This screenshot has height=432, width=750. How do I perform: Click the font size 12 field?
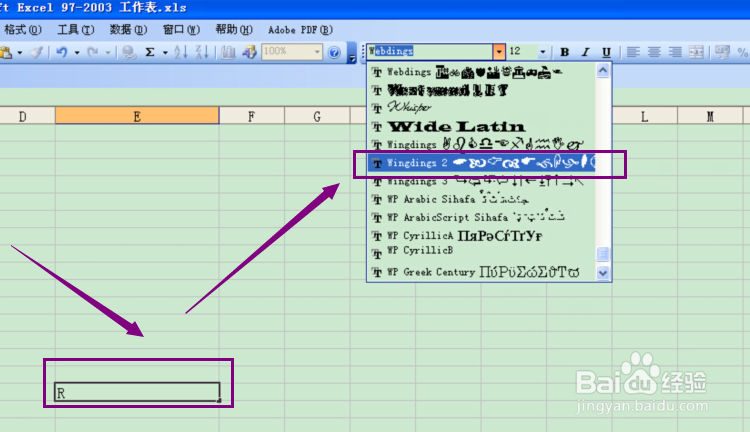(x=522, y=51)
